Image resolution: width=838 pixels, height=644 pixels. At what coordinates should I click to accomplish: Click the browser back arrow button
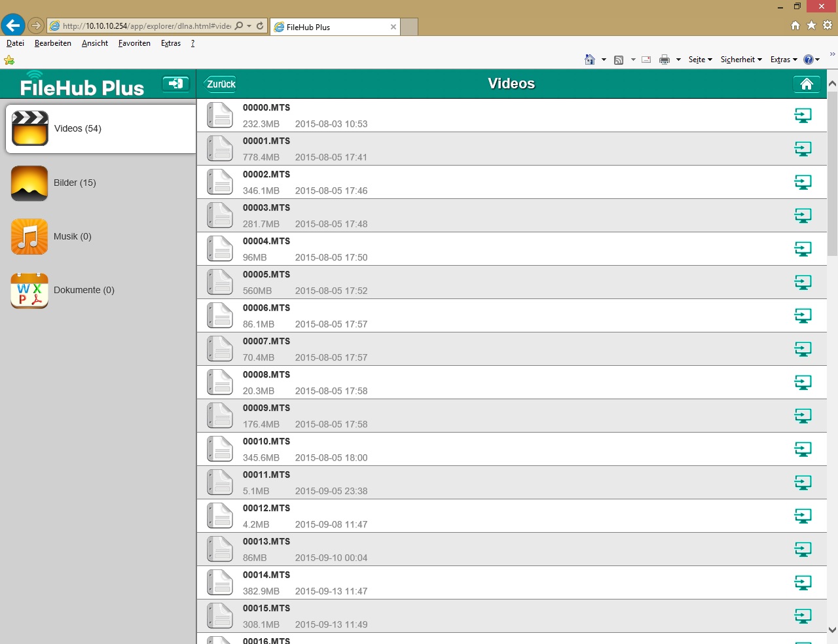13,26
